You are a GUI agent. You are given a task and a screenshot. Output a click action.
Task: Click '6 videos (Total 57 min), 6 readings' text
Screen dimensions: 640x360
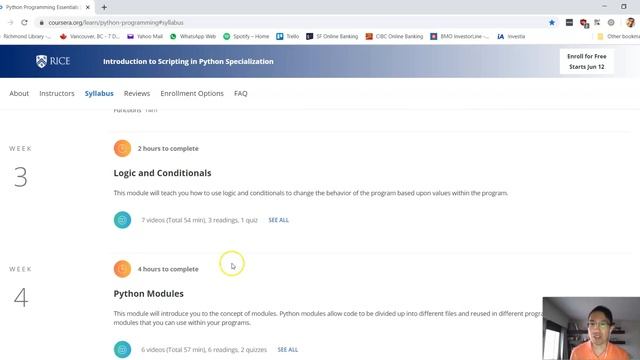tap(204, 350)
